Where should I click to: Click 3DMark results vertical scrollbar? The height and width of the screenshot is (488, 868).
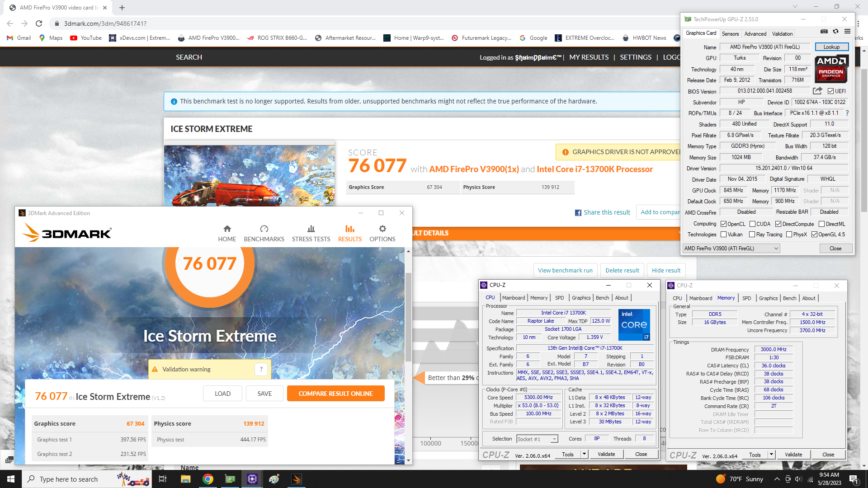point(408,316)
